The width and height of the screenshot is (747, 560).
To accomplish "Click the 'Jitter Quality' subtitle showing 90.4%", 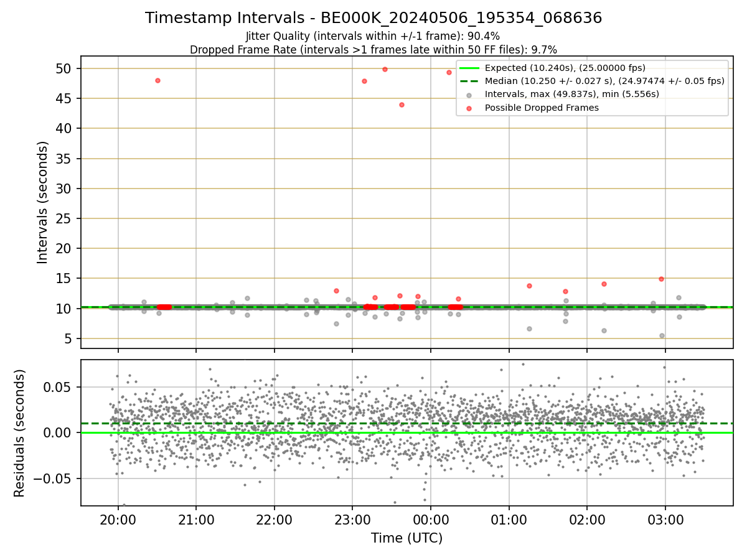I will (373, 36).
